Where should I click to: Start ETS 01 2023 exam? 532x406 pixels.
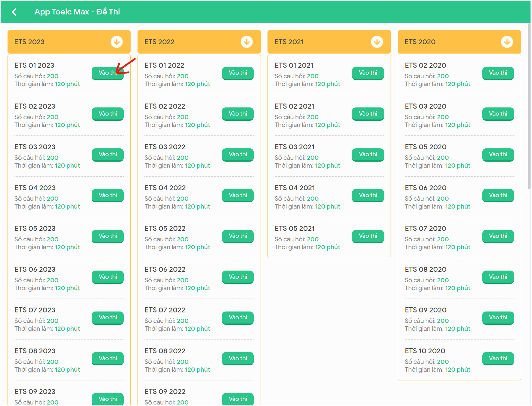(x=107, y=73)
